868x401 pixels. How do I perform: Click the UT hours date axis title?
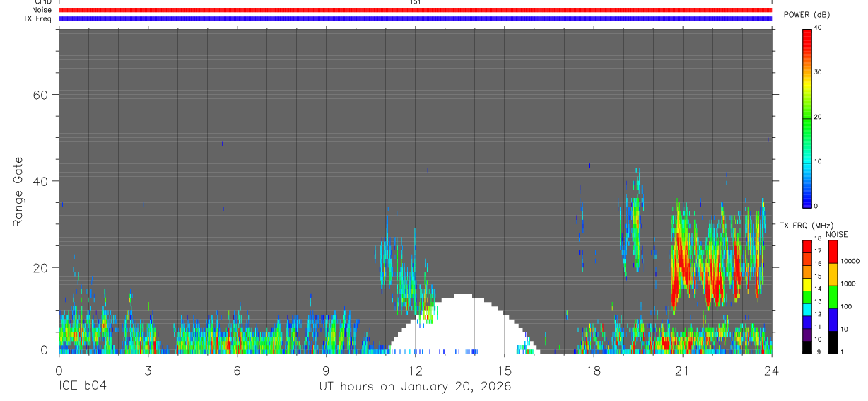coord(415,387)
